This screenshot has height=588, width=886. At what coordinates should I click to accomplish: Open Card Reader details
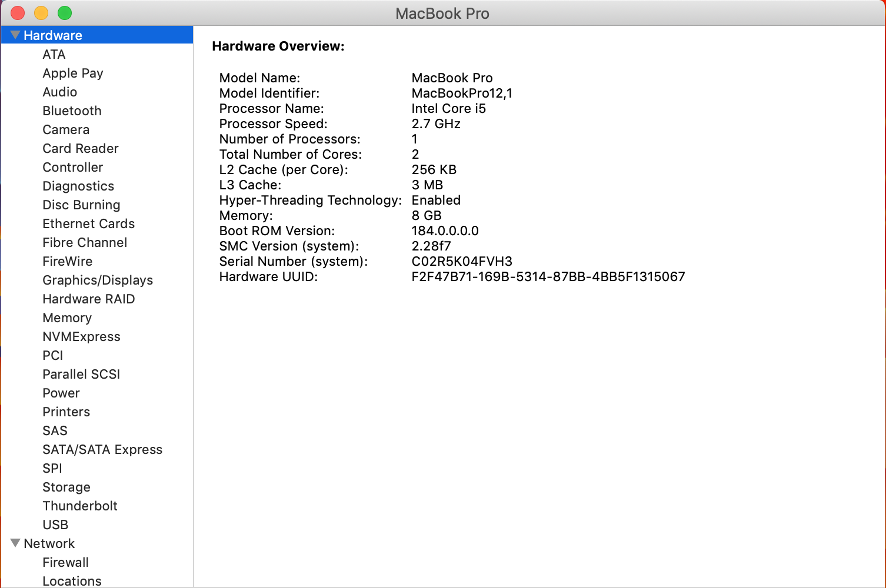[81, 148]
